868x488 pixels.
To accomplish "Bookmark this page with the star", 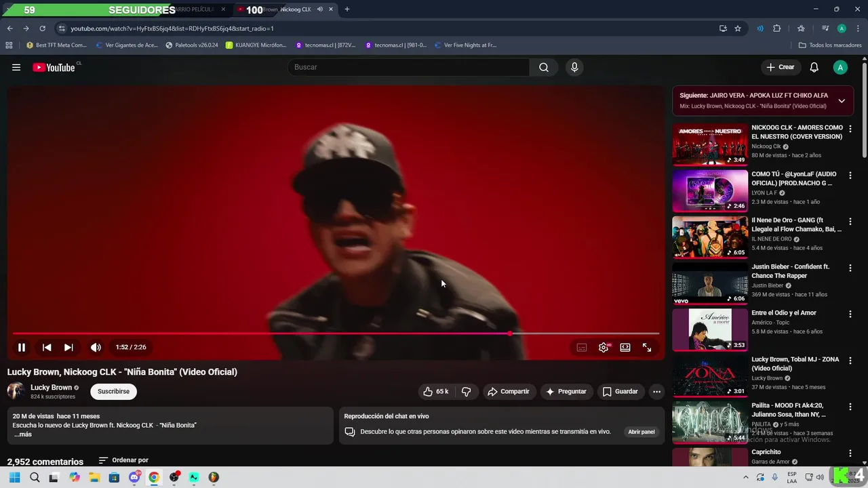I will point(738,28).
